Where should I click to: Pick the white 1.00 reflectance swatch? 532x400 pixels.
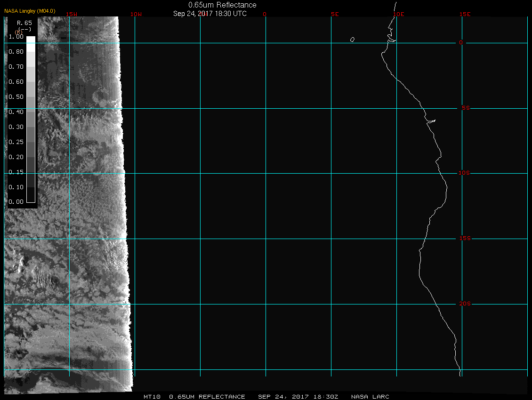coord(31,40)
